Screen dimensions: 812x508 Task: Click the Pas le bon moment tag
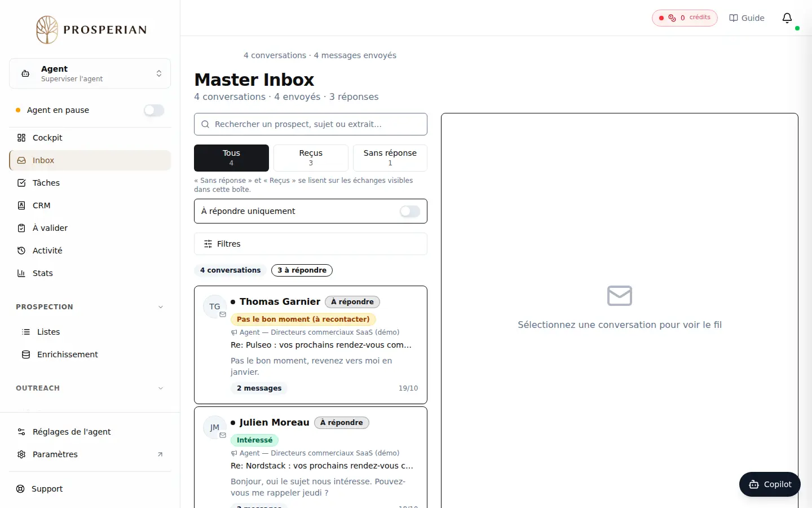(303, 319)
